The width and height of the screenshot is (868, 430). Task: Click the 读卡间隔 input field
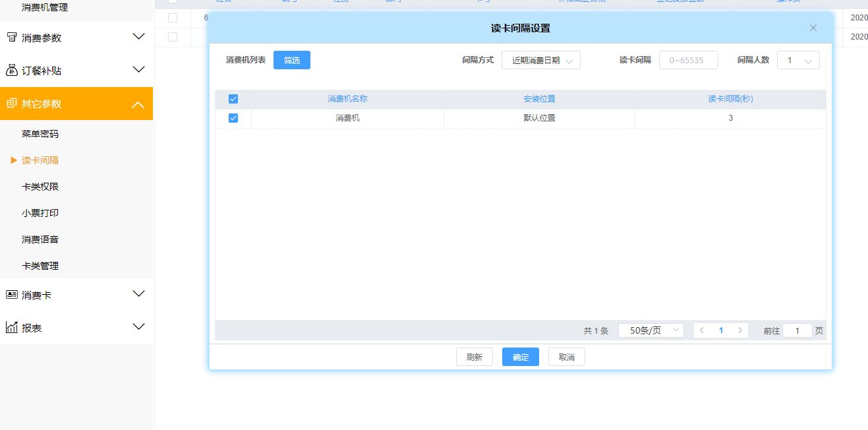click(x=688, y=60)
